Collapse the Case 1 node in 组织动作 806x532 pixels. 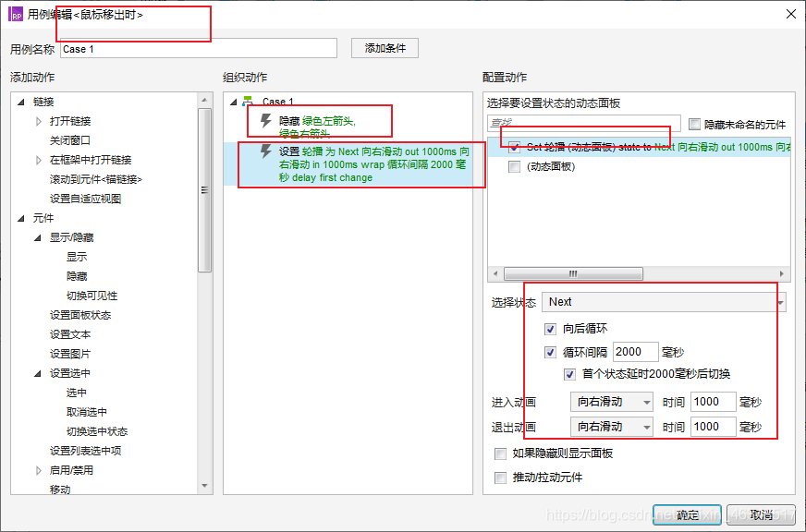pos(233,102)
